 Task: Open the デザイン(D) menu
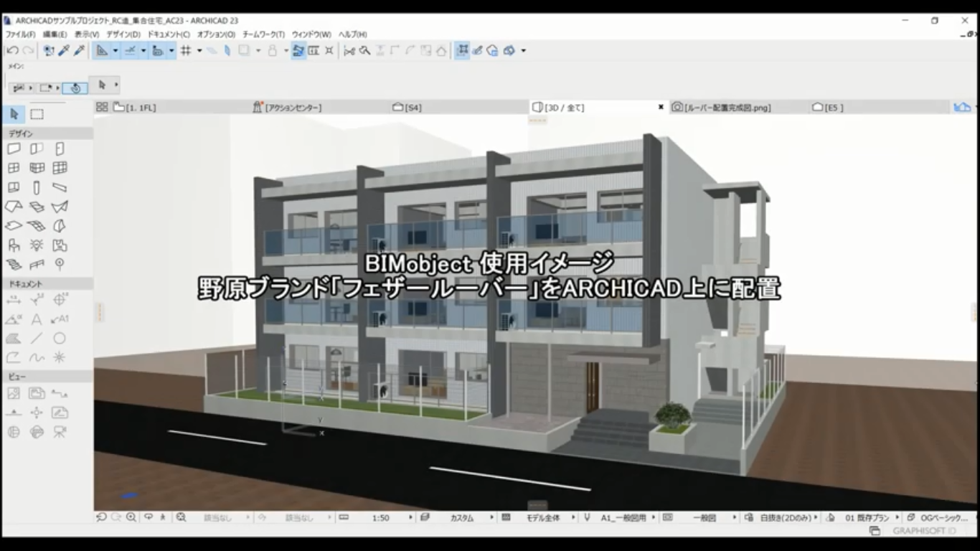pos(123,34)
